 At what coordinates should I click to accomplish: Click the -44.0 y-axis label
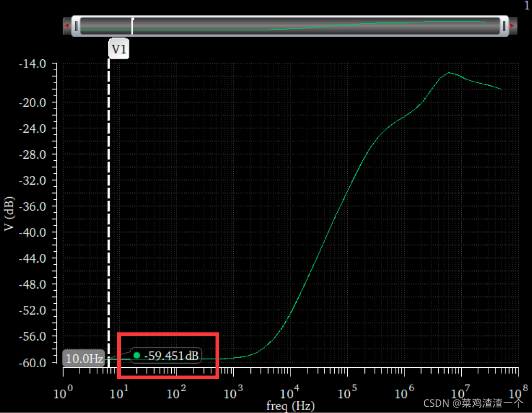(x=33, y=259)
